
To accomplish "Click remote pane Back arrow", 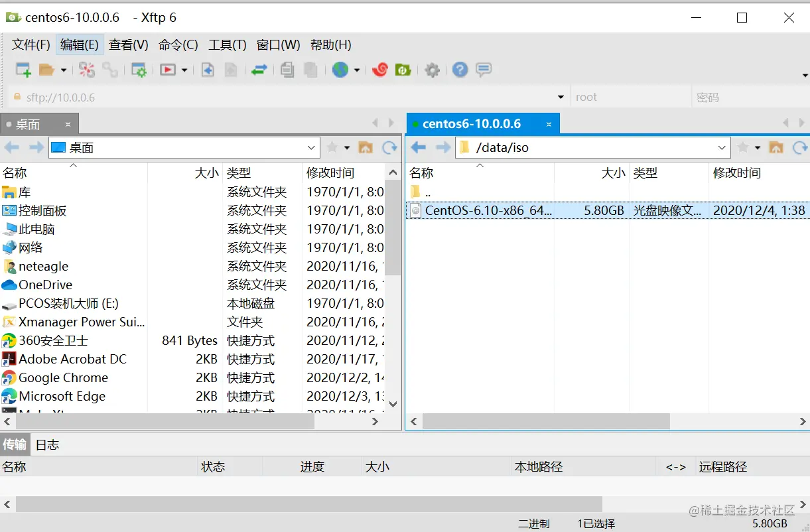I will click(x=418, y=147).
